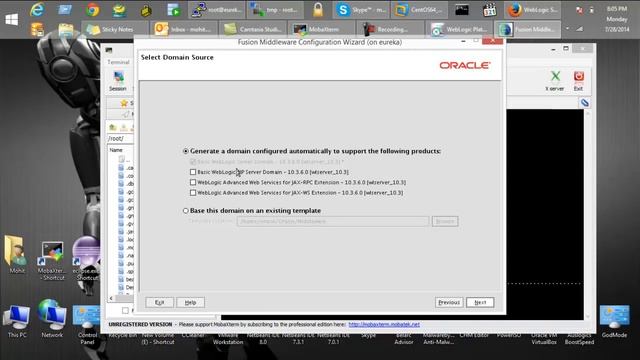Switch to MobaXterm taskbar item
Screen dimensions: 640x360
coord(322,29)
